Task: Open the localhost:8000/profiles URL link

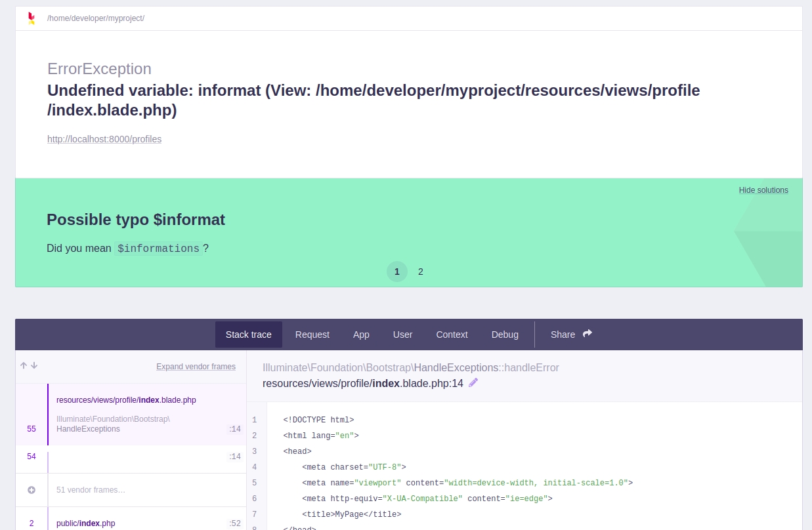Action: (x=104, y=139)
